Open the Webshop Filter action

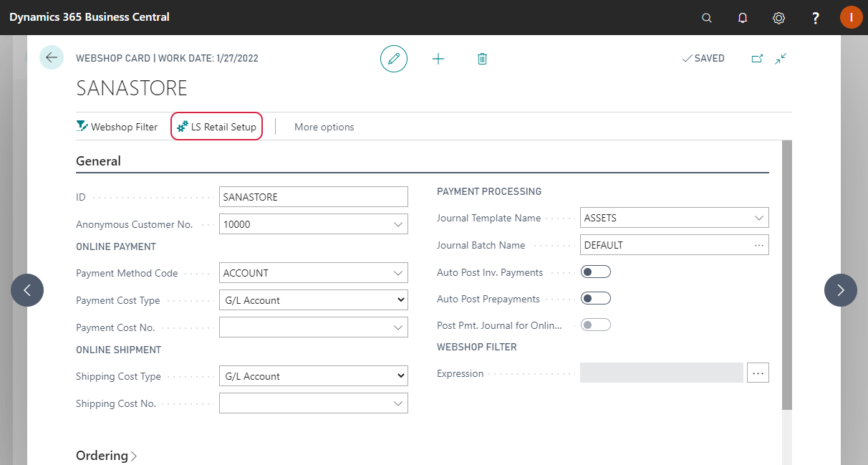[117, 127]
